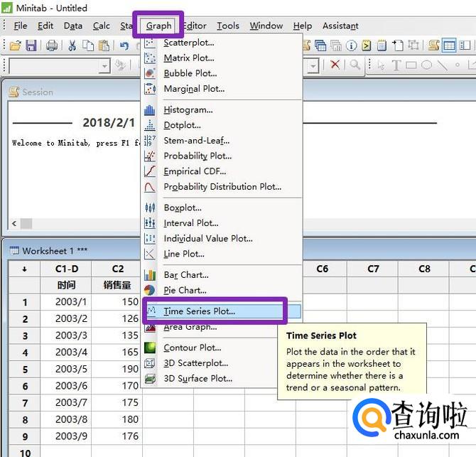This screenshot has height=457, width=476.
Task: Open the Help menu
Action: 303,26
